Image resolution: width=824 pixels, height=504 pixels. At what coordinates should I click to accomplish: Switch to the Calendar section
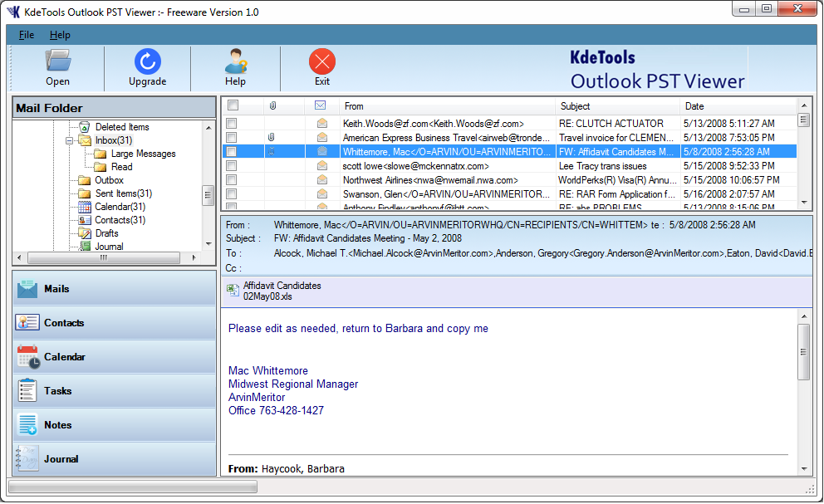[114, 357]
